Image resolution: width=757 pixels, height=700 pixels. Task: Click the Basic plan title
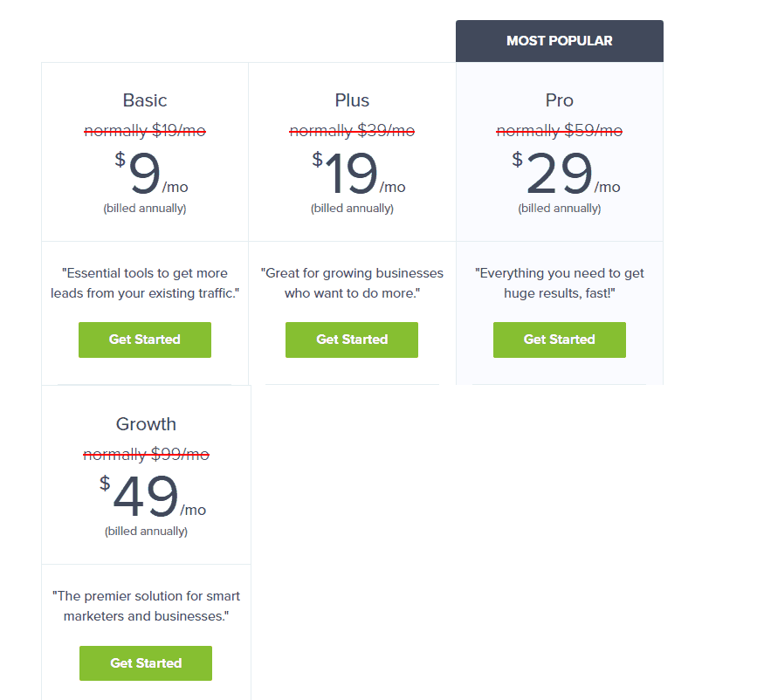(145, 100)
